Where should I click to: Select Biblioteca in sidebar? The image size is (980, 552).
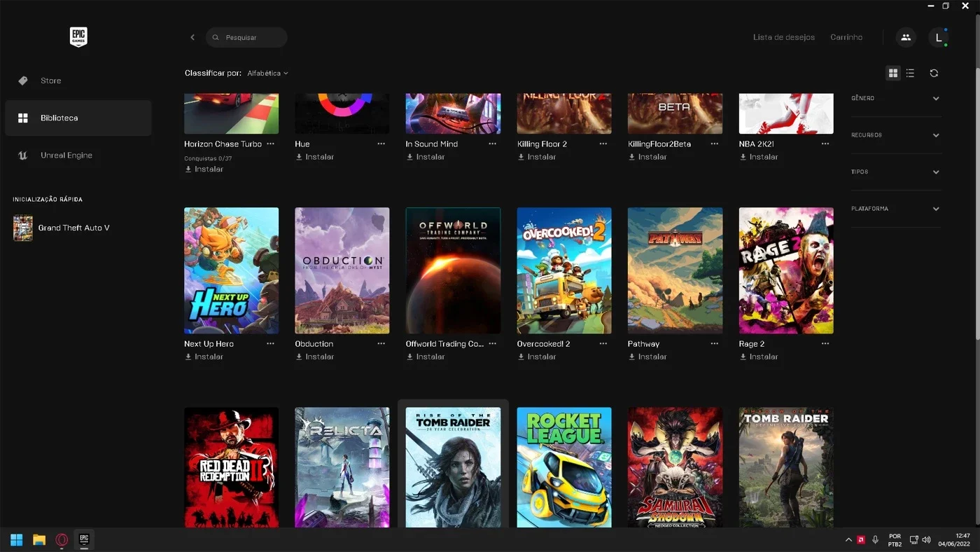pyautogui.click(x=78, y=118)
